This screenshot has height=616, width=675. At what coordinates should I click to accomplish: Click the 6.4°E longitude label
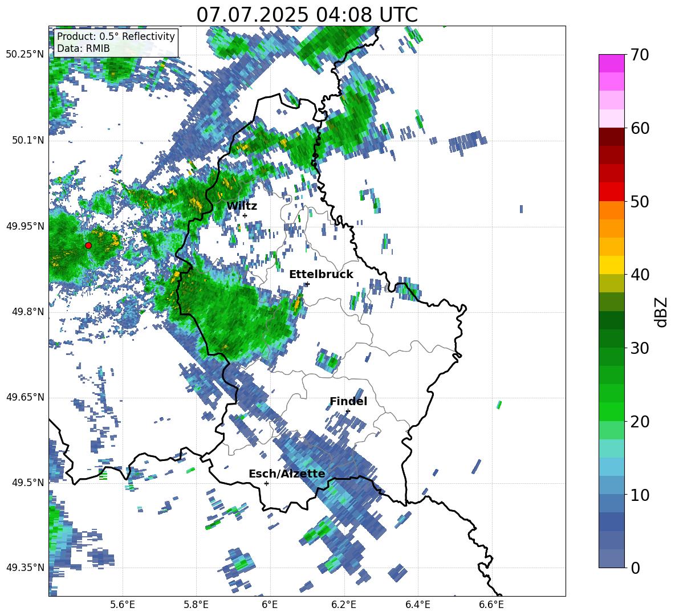[417, 605]
